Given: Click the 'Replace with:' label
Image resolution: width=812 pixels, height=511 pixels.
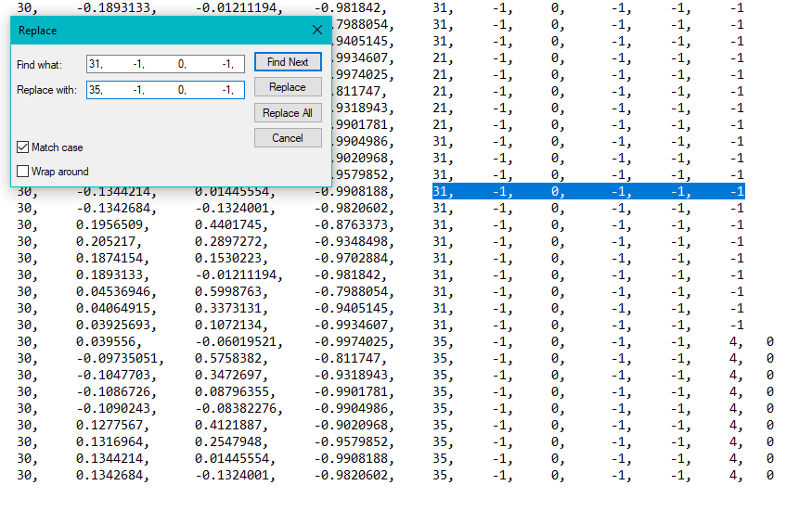Looking at the screenshot, I should [46, 90].
